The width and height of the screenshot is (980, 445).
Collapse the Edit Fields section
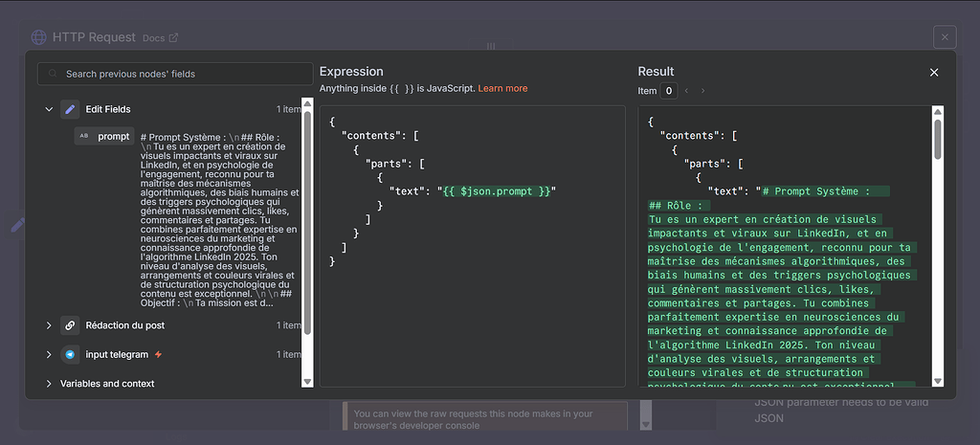pos(49,109)
